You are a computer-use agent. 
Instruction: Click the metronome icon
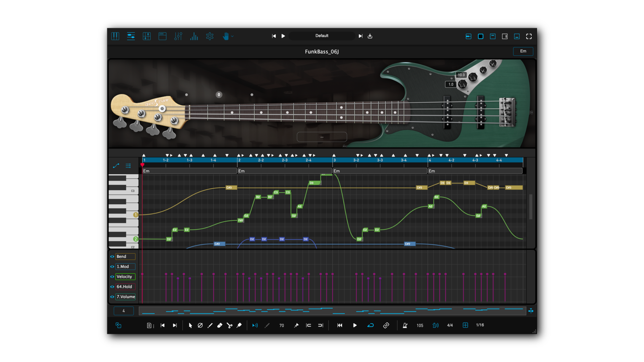pyautogui.click(x=405, y=325)
